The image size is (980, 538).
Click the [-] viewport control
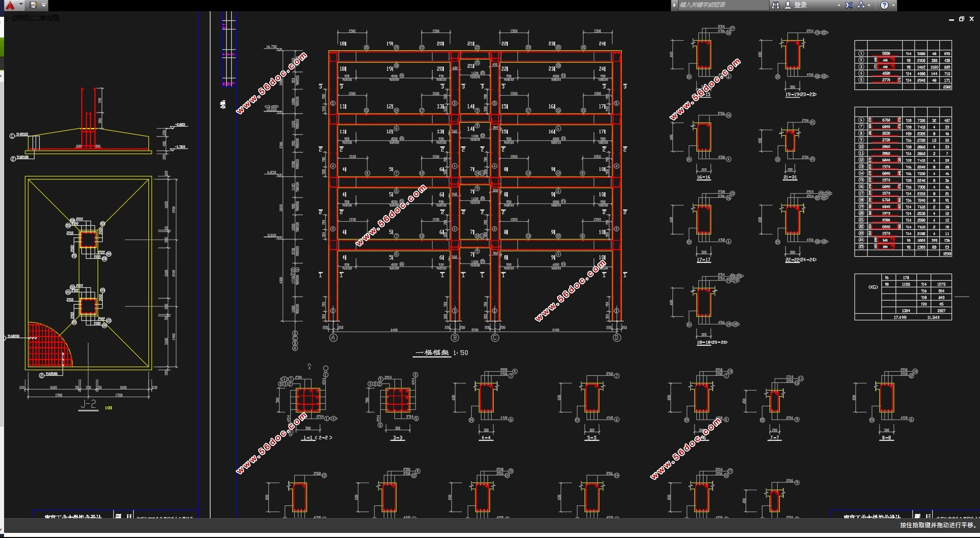click(x=9, y=18)
